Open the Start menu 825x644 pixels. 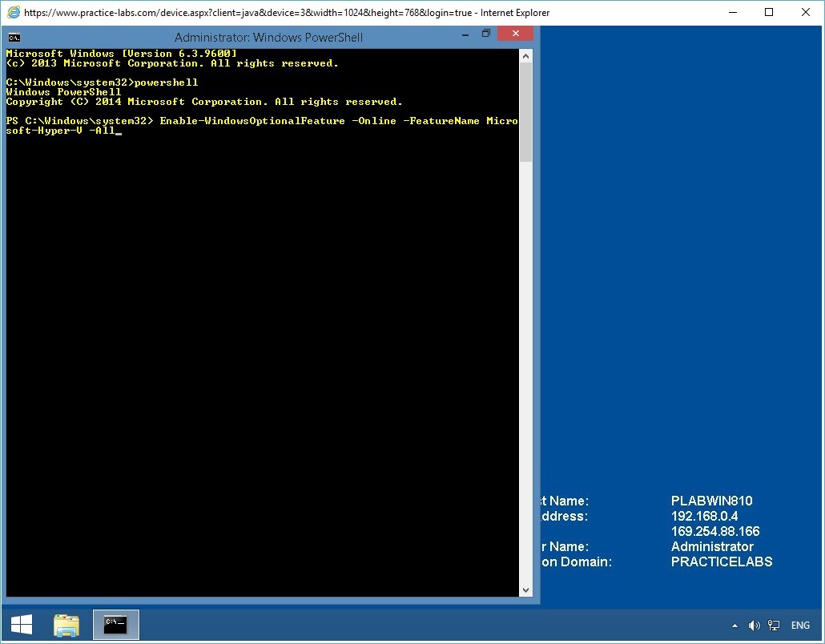coord(21,624)
